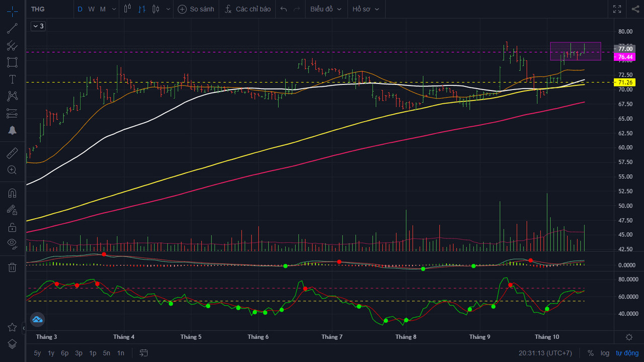Click the blue cloud logo button

coord(38,319)
